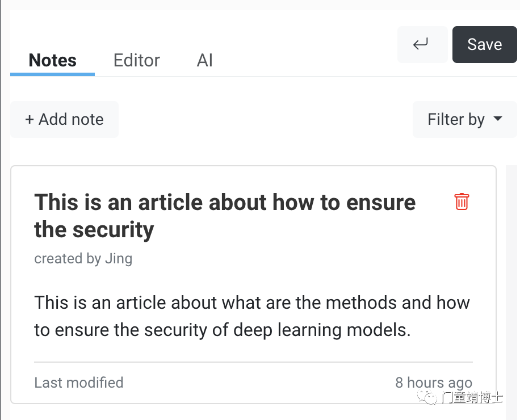Switch to the Editor tab
This screenshot has height=420, width=520.
[137, 60]
